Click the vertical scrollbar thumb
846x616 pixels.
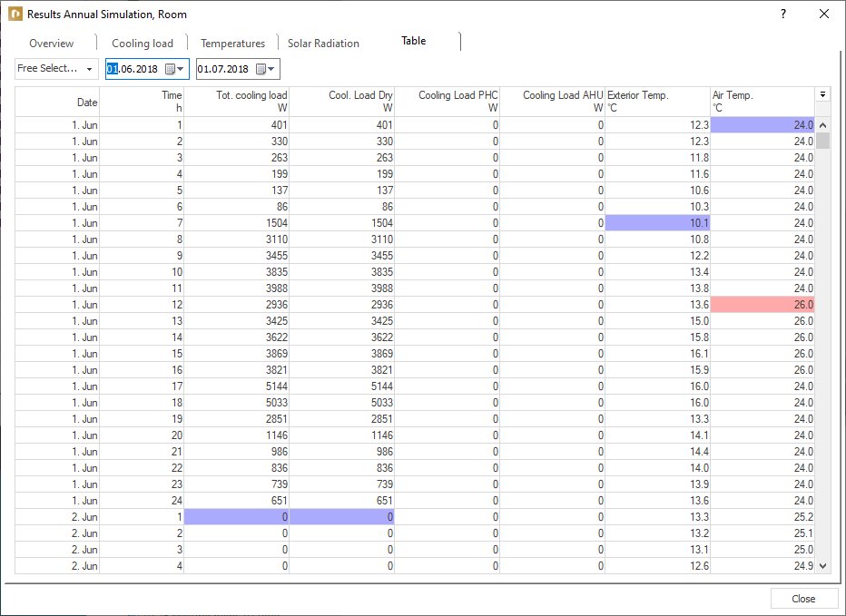pyautogui.click(x=822, y=141)
